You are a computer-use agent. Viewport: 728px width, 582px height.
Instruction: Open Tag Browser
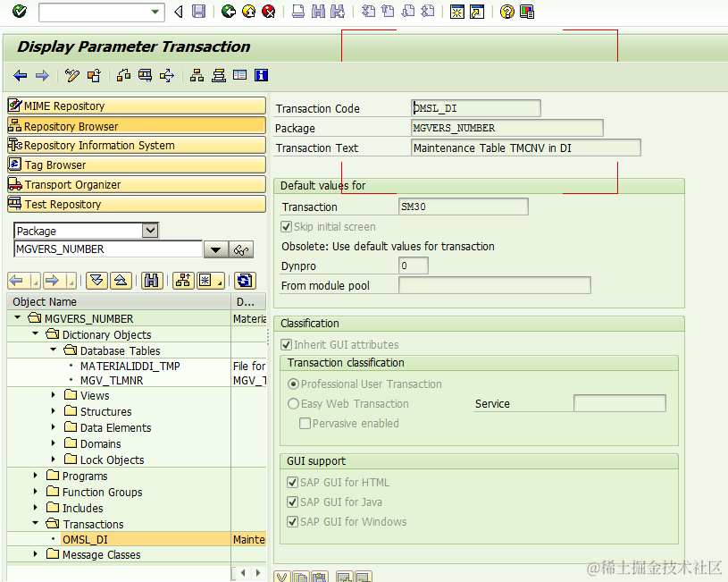coord(137,165)
